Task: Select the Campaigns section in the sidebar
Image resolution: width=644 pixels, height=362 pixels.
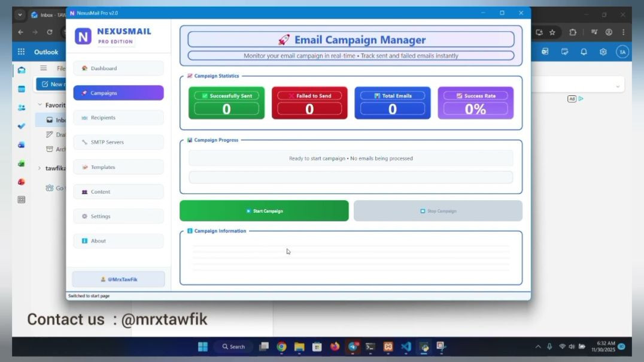Action: [118, 93]
